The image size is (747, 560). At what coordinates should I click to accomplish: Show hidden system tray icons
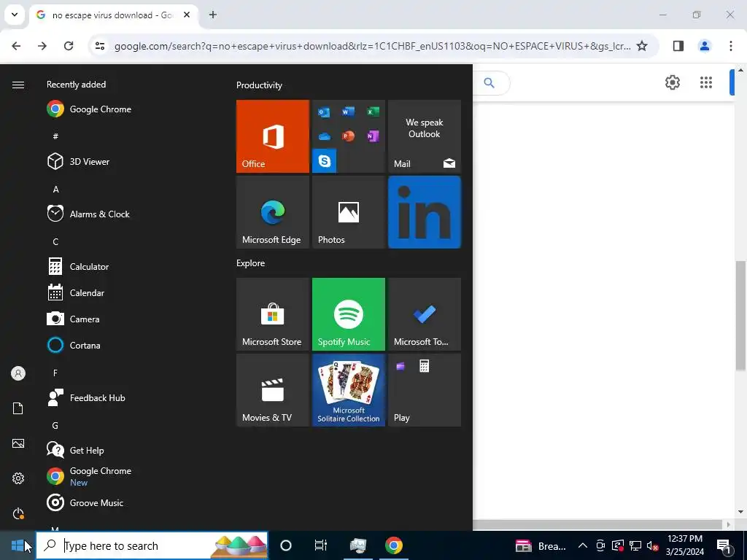tap(583, 545)
